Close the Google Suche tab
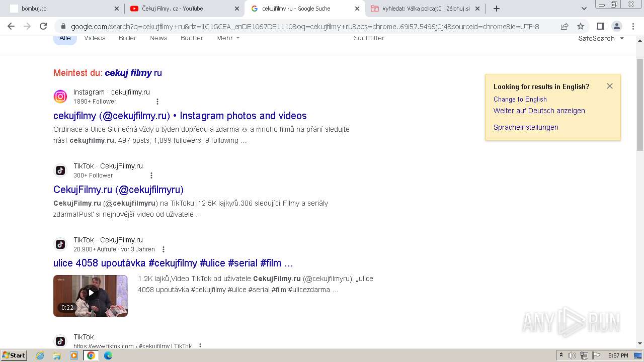This screenshot has height=362, width=644. 357,9
